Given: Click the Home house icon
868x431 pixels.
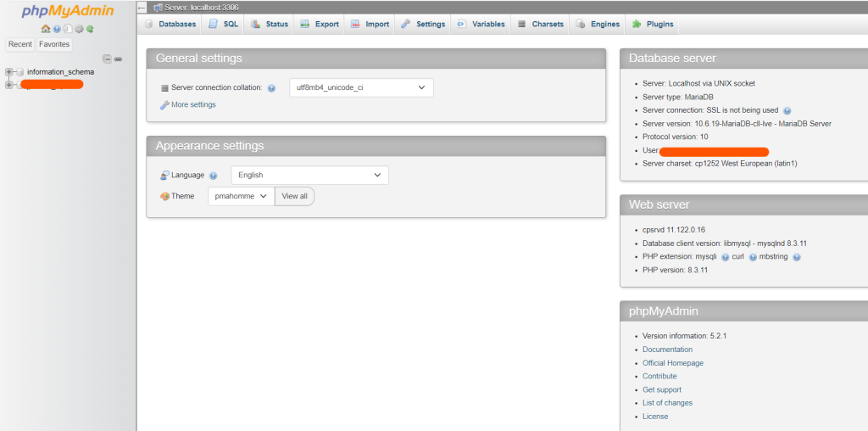Looking at the screenshot, I should 46,29.
